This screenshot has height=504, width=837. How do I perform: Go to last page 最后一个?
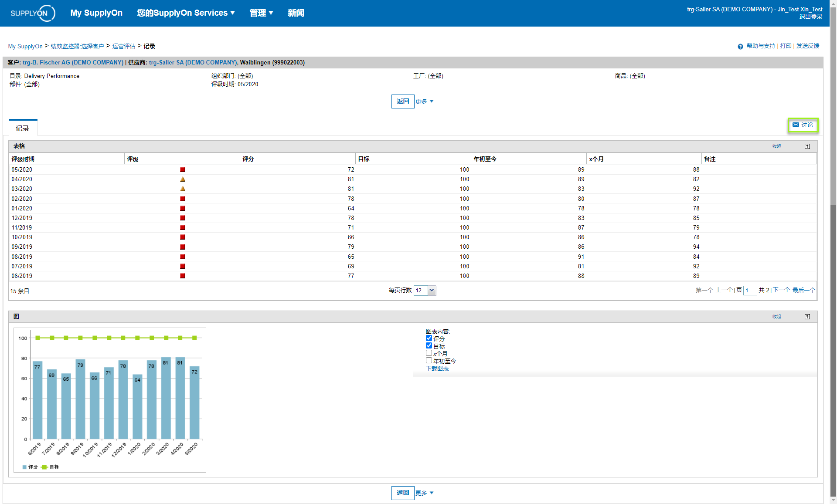coord(803,290)
